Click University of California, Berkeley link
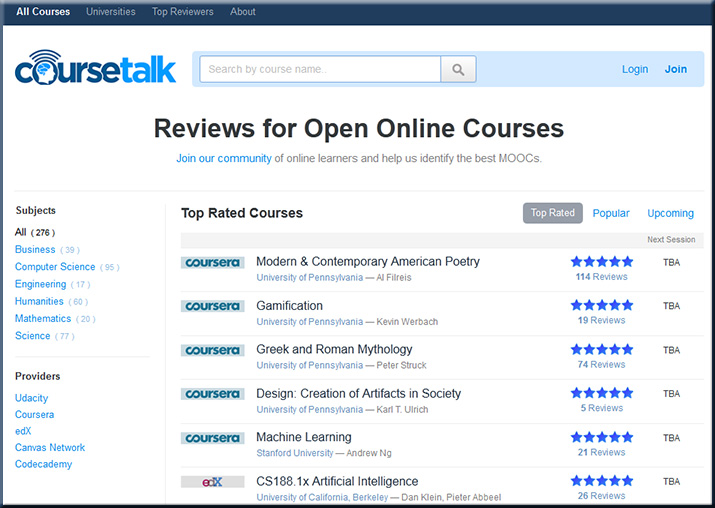Image resolution: width=715 pixels, height=508 pixels. click(322, 497)
